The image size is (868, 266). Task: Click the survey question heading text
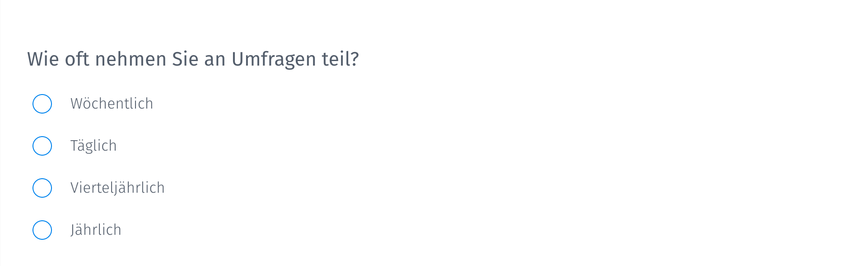[193, 58]
